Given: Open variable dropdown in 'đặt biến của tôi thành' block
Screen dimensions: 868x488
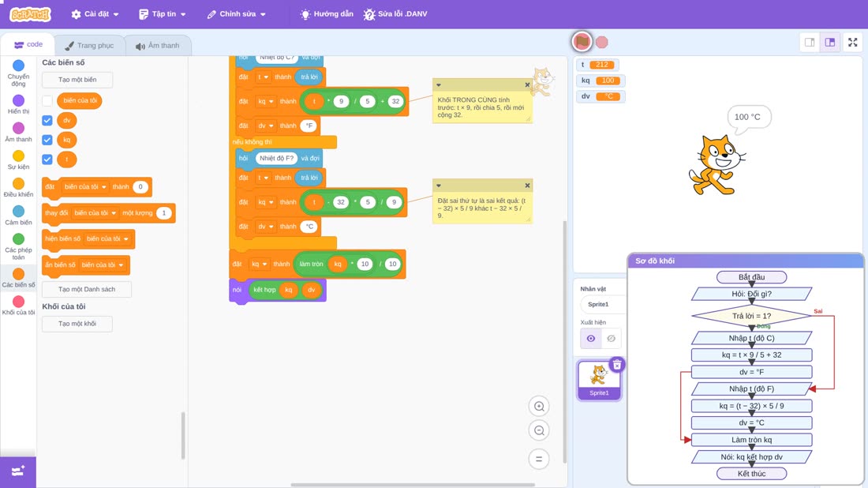Looking at the screenshot, I should point(84,186).
